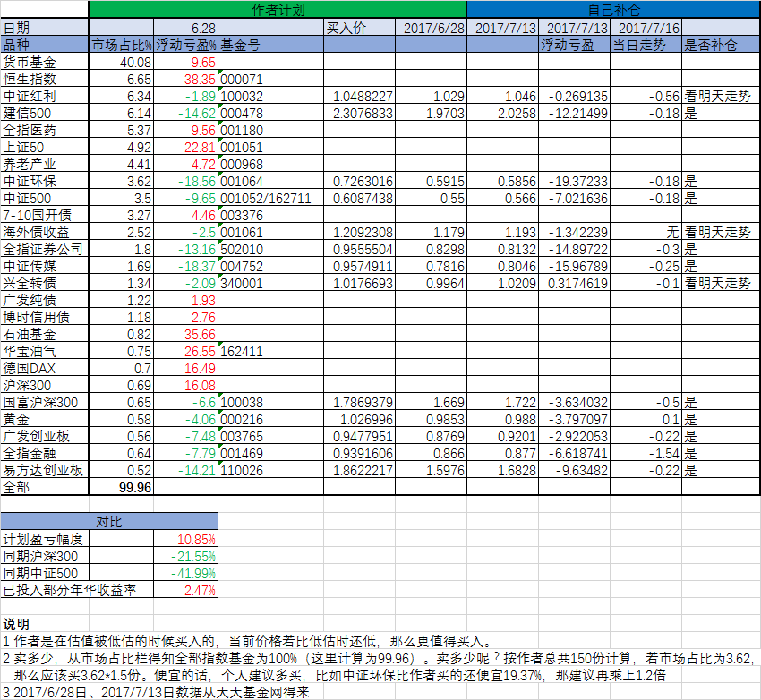Click the 基金号 header cell

click(x=270, y=45)
